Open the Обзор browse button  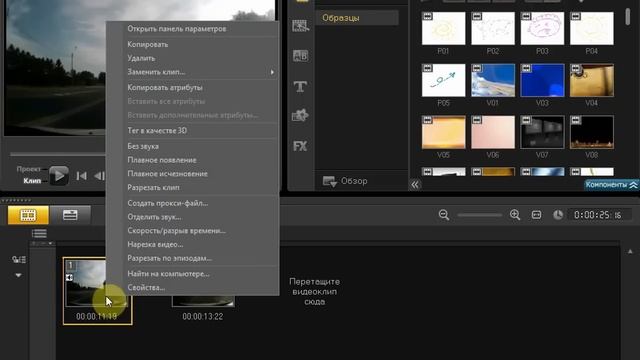point(345,181)
